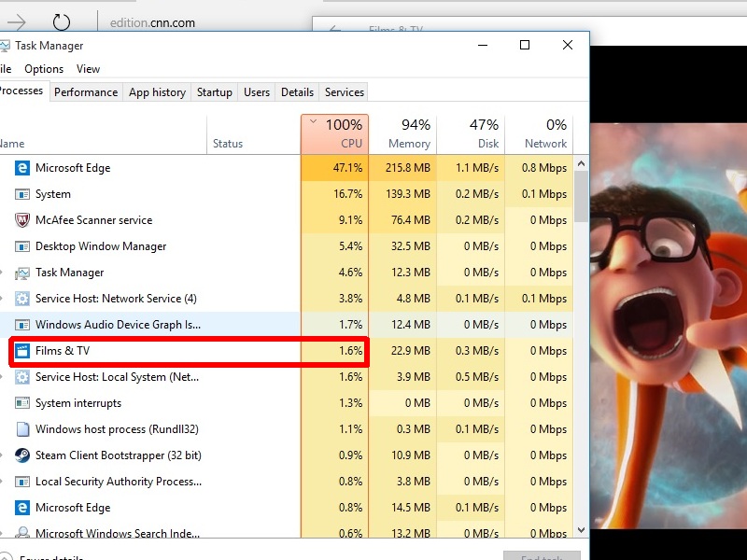Click the Steam Client Bootstrapper icon
747x560 pixels.
(22, 455)
